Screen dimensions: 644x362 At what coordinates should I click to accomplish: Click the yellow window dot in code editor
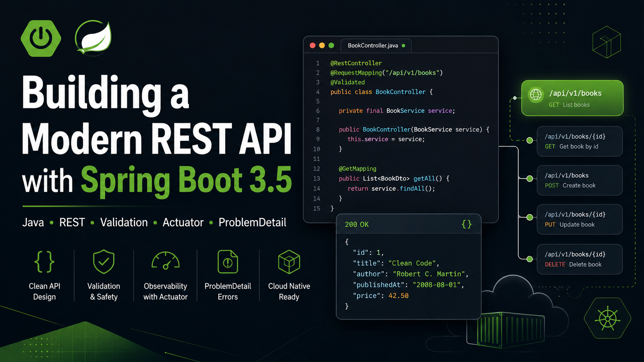[322, 45]
